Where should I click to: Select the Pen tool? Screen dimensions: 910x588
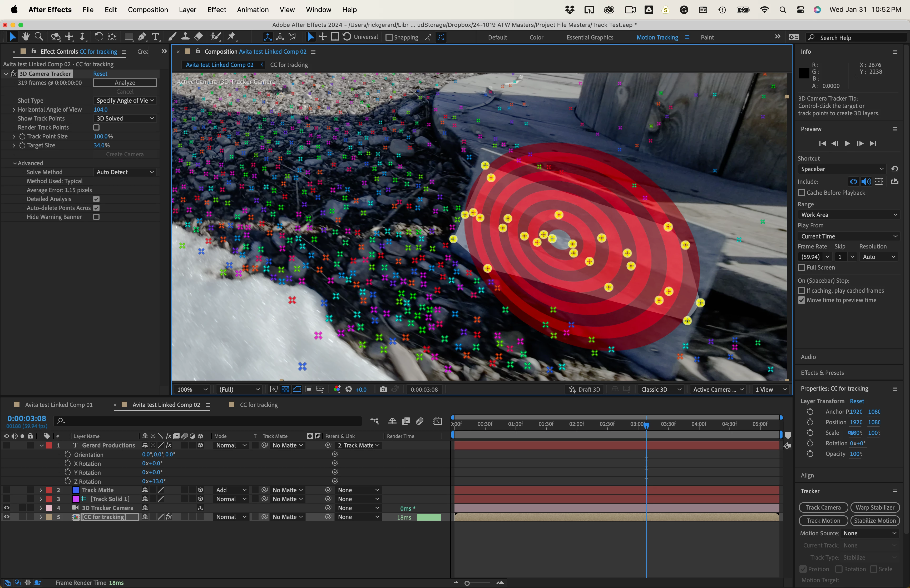coord(142,37)
